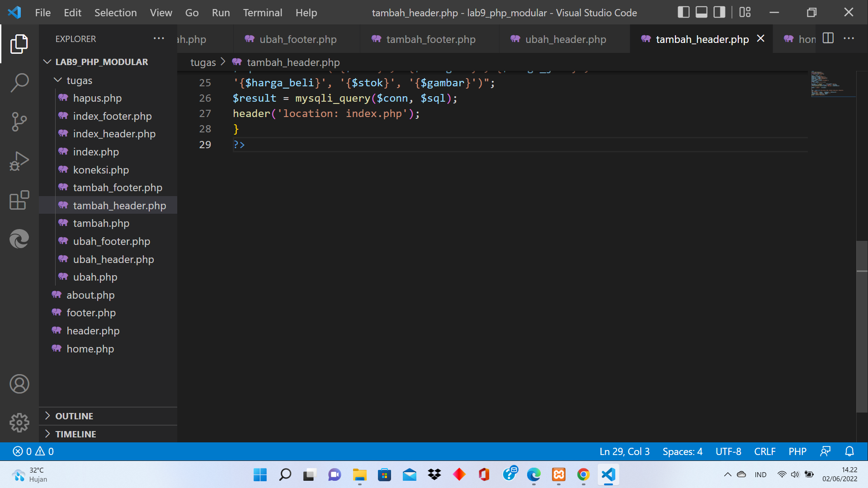
Task: Open the Accounts menu icon
Action: pos(19,384)
